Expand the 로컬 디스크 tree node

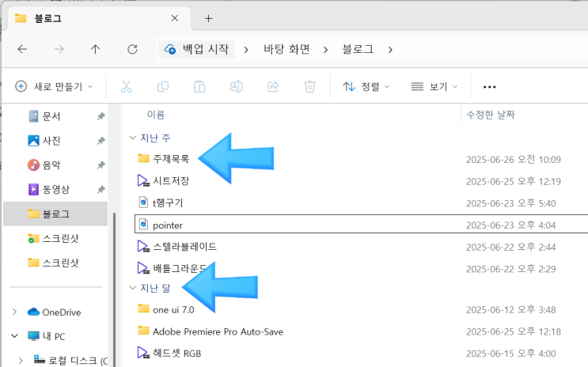21,361
